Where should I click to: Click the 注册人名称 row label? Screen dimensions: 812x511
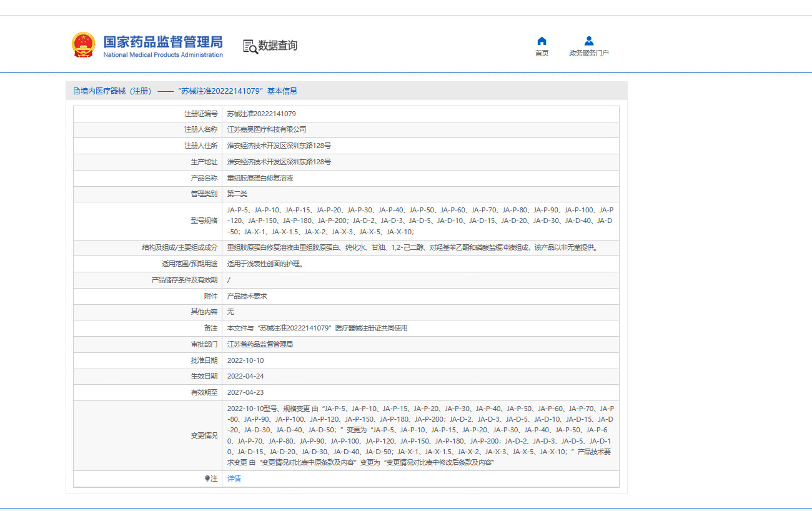[x=201, y=129]
